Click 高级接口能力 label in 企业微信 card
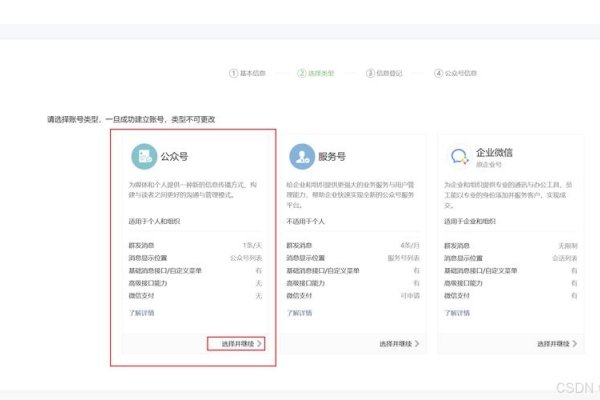 coord(463,283)
